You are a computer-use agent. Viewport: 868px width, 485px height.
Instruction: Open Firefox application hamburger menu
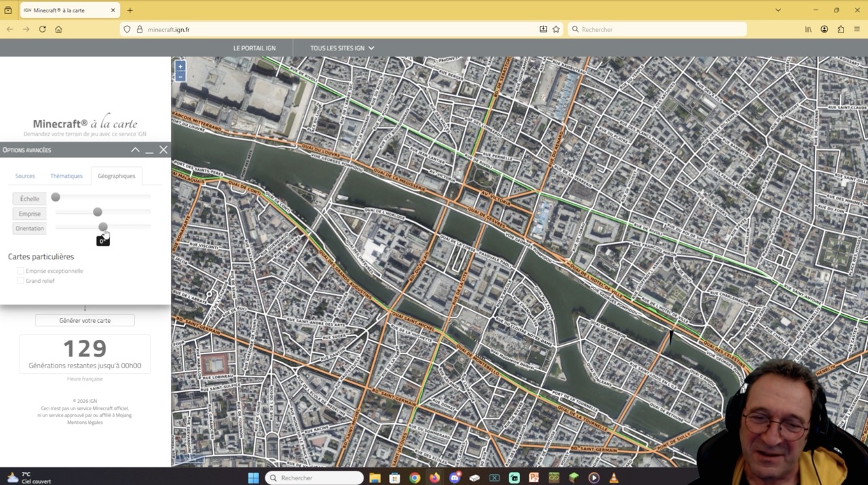(x=857, y=29)
